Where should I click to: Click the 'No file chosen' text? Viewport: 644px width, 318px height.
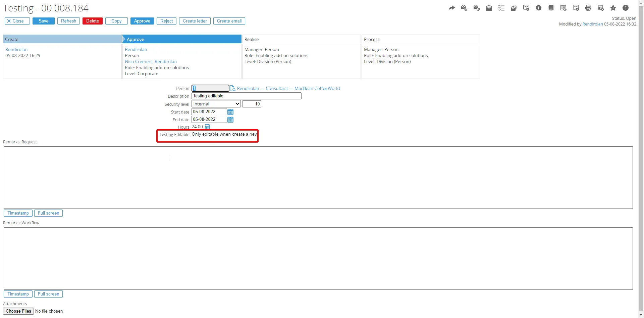49,311
